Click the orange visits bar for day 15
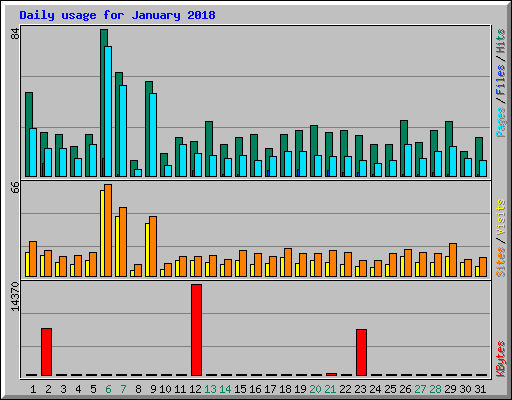Screen dimensions: 512x400 click(243, 263)
